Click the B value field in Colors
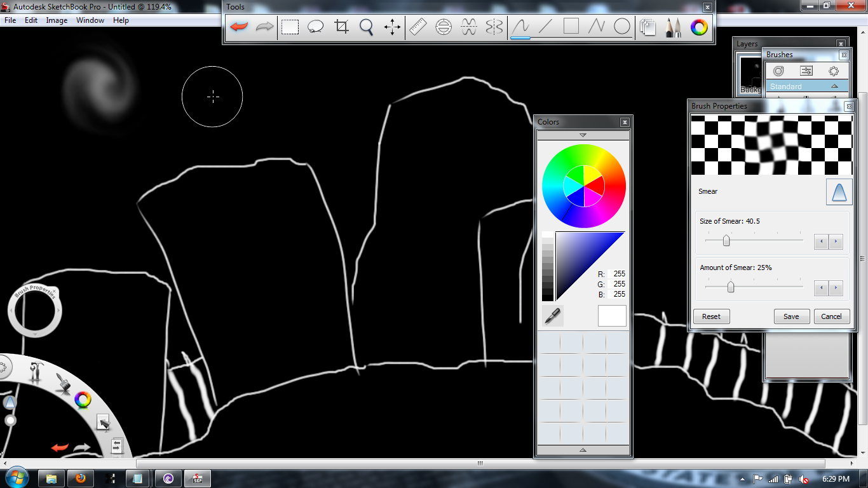Viewport: 868px width, 488px height. [617, 294]
